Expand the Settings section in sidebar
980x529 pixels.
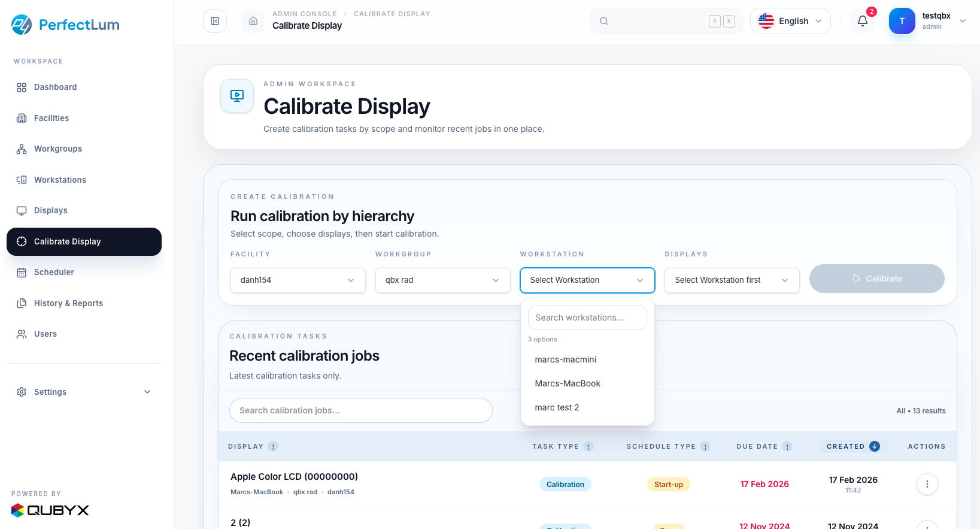point(84,392)
